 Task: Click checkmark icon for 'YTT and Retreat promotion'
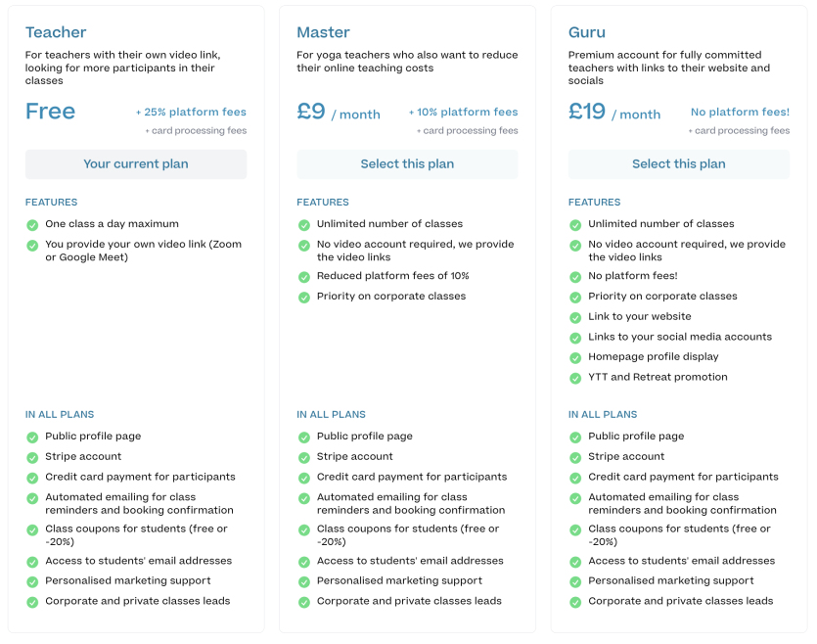tap(575, 378)
